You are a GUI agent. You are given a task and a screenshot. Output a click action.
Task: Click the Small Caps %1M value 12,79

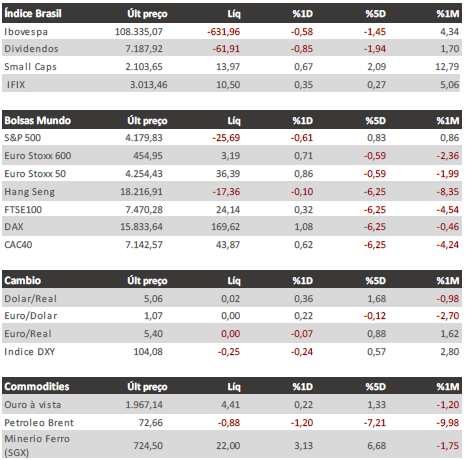tap(447, 67)
